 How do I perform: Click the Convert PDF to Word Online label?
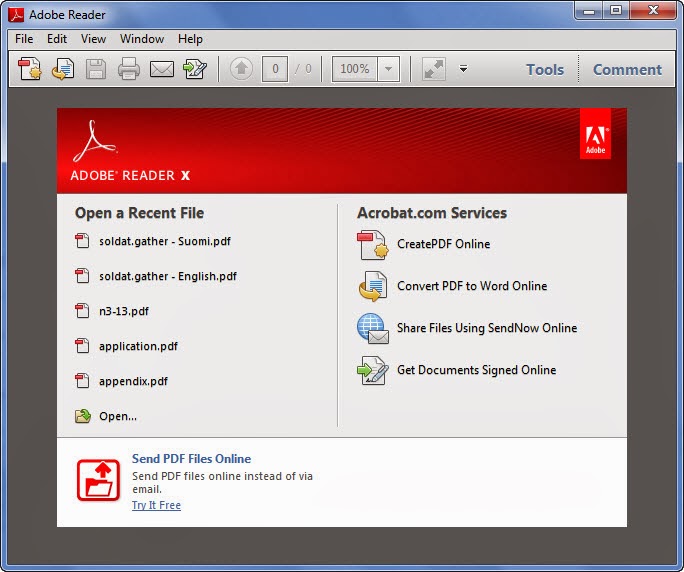point(472,286)
